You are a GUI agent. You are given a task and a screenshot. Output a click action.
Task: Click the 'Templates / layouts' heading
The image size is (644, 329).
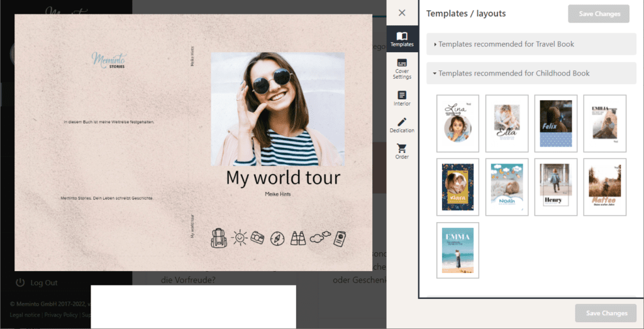[x=466, y=14]
